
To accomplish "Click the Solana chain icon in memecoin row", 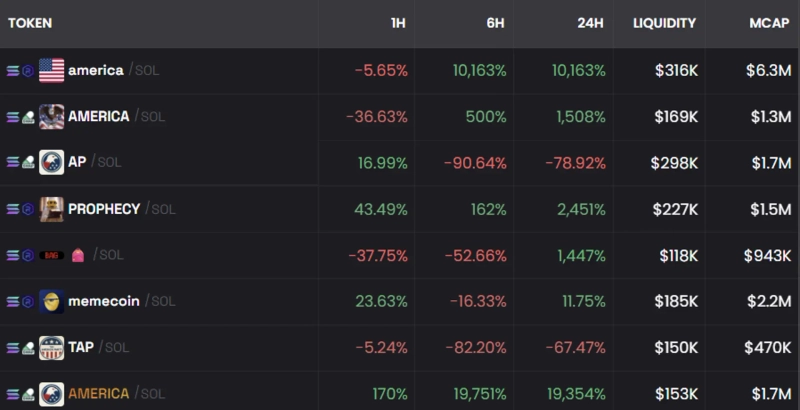I will (x=13, y=301).
